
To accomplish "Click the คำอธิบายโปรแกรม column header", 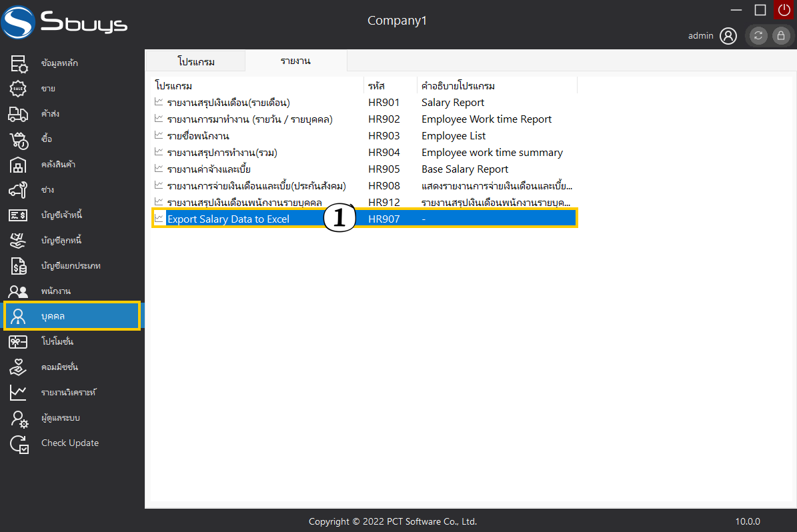I will (458, 86).
